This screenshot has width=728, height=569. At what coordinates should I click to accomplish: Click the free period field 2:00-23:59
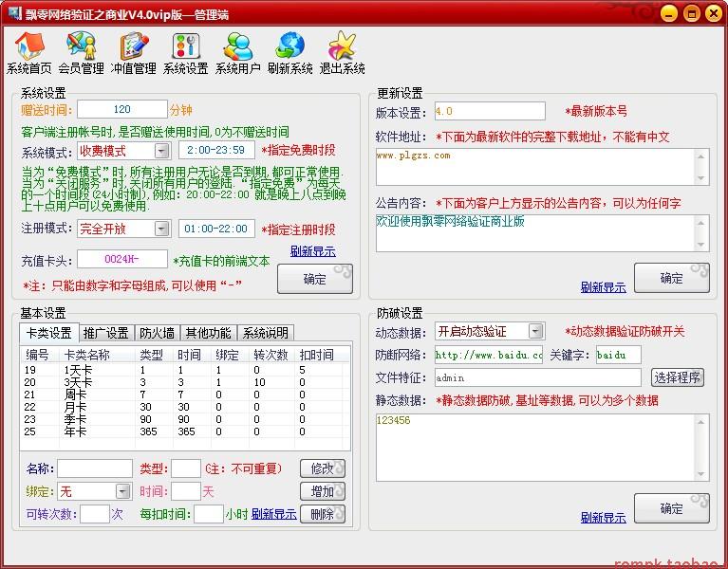216,150
